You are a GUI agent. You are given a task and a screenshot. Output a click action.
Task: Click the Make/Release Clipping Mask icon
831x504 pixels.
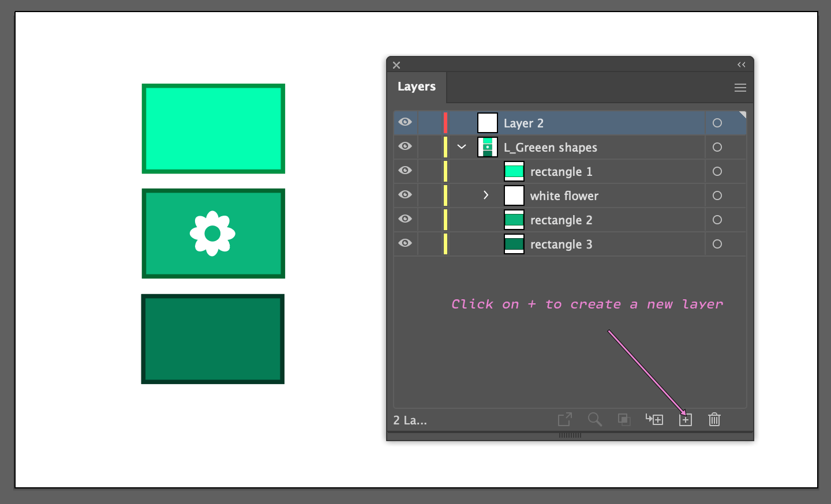pyautogui.click(x=624, y=419)
